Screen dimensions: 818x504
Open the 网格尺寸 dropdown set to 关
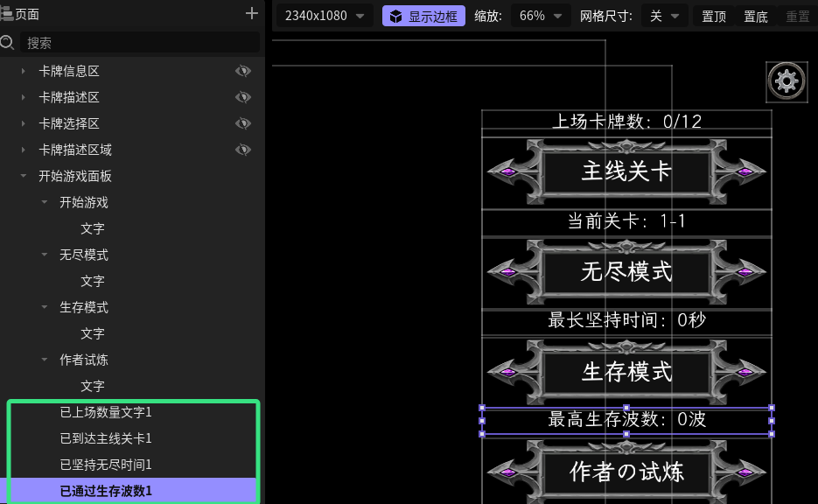(664, 16)
